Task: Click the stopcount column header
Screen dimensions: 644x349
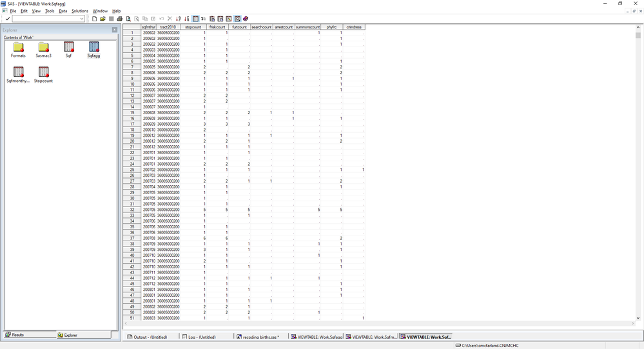Action: point(193,27)
